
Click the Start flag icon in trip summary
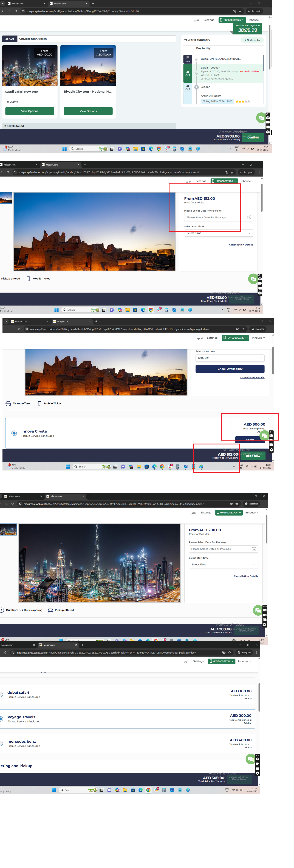click(187, 59)
